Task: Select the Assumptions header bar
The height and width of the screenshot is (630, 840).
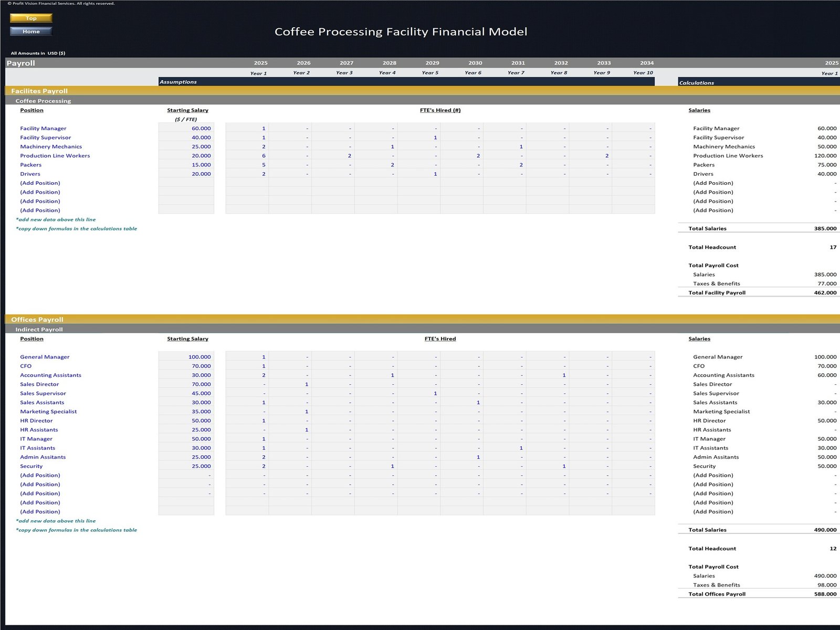Action: 407,82
